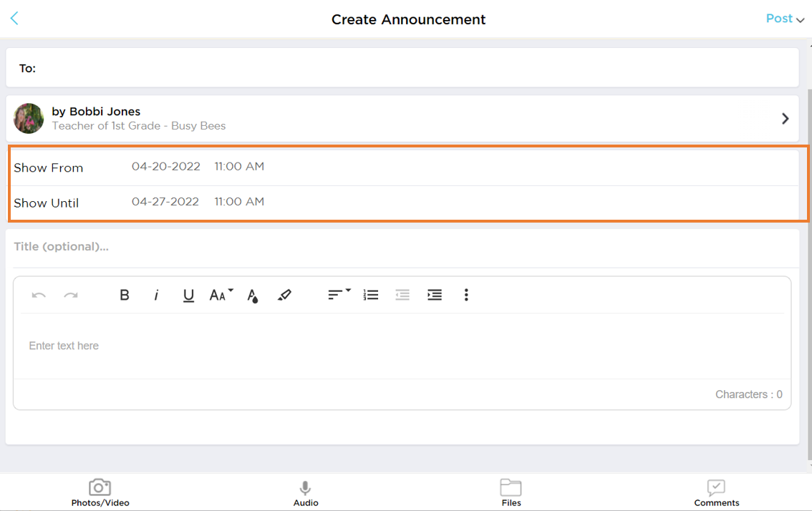
Task: Attach a photo or video
Action: (x=100, y=492)
